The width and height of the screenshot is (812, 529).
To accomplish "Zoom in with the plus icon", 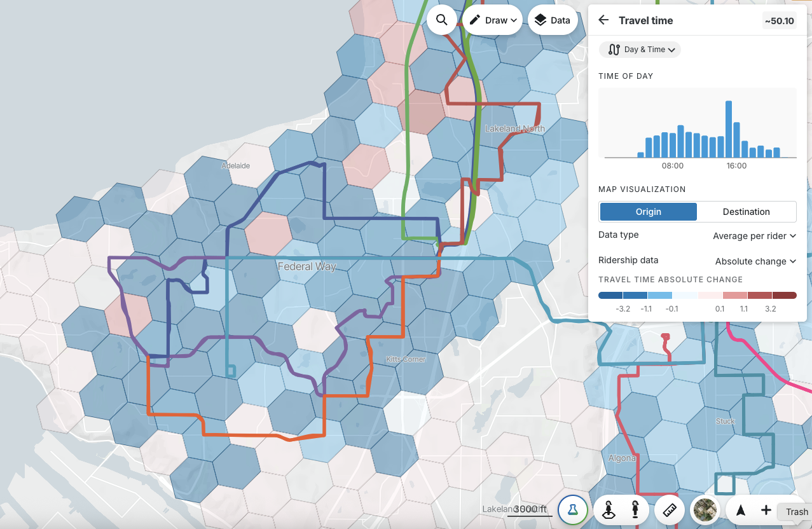I will [766, 510].
